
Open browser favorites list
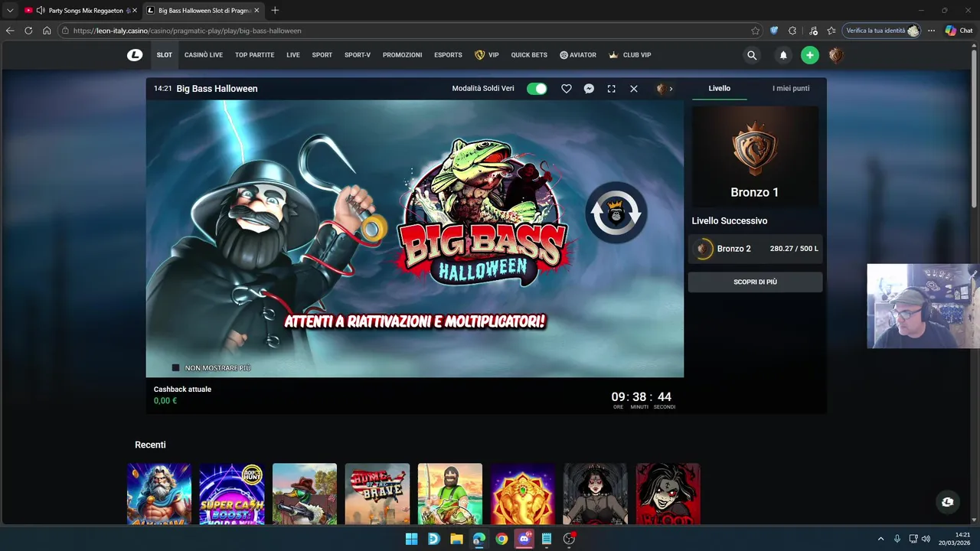(831, 31)
